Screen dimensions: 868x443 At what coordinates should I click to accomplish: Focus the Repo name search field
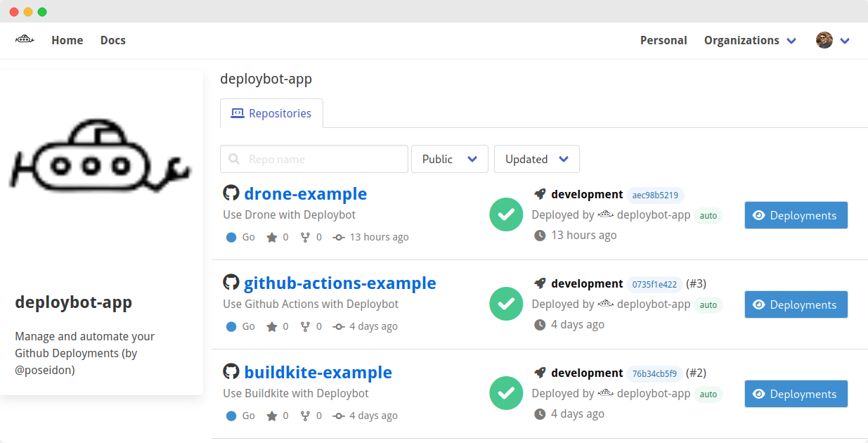314,159
